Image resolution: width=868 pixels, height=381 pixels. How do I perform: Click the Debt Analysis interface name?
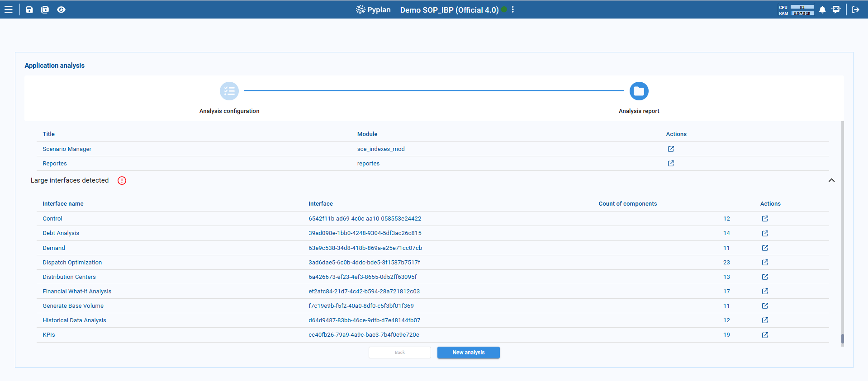point(61,233)
